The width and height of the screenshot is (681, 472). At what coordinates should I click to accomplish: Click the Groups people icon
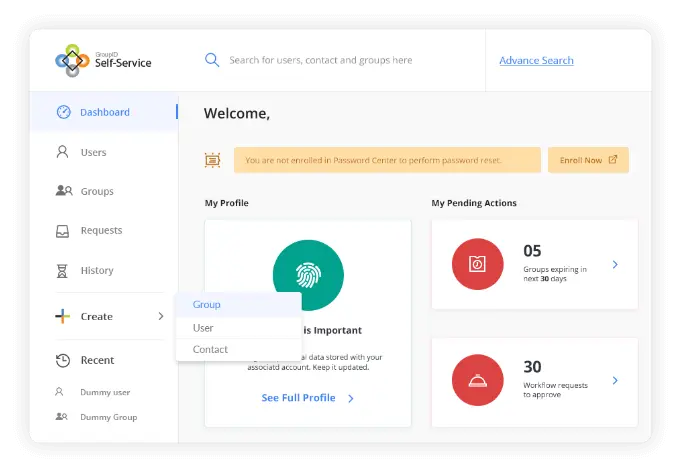tap(63, 191)
